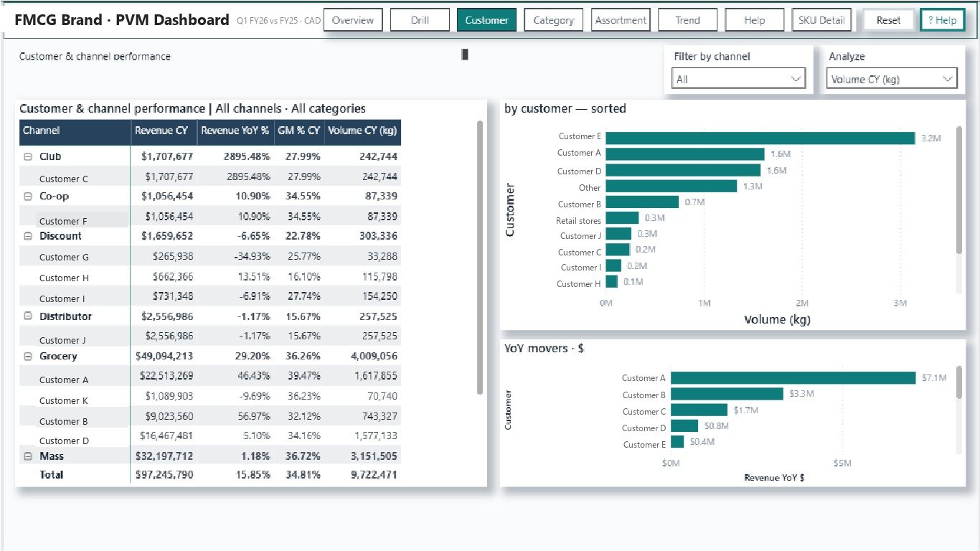Switch to the Trend tab
This screenshot has height=551, width=980.
(687, 20)
